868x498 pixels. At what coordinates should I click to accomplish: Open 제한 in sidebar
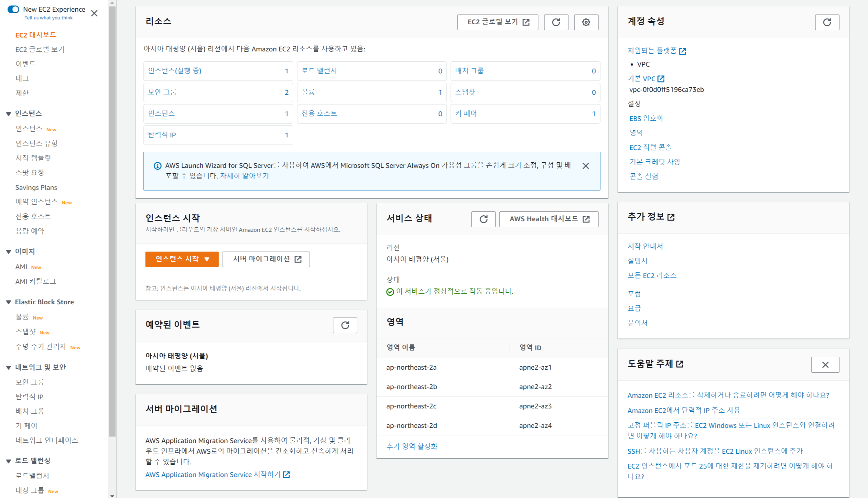coord(22,93)
